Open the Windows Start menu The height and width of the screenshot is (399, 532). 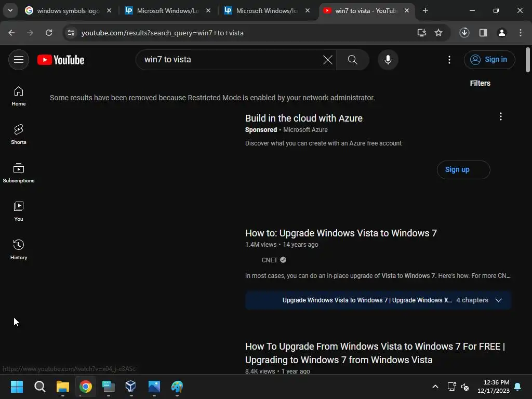pos(17,387)
